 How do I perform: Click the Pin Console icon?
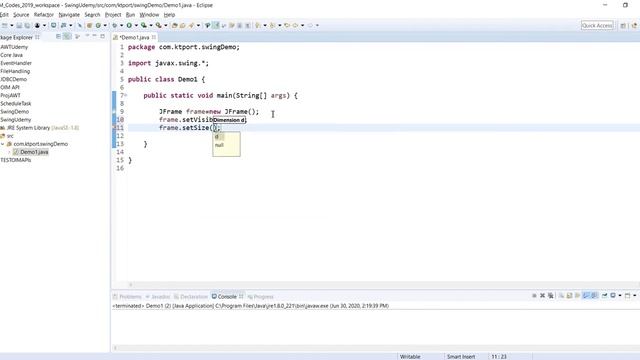click(604, 296)
